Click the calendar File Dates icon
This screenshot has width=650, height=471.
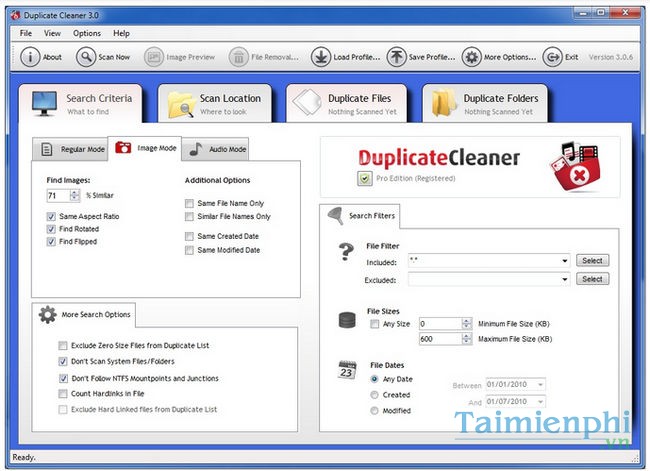[x=347, y=370]
